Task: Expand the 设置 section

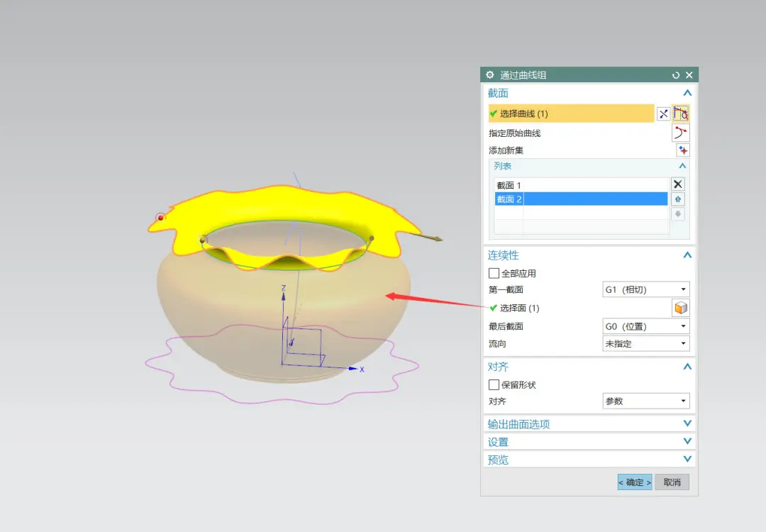Action: tap(687, 441)
